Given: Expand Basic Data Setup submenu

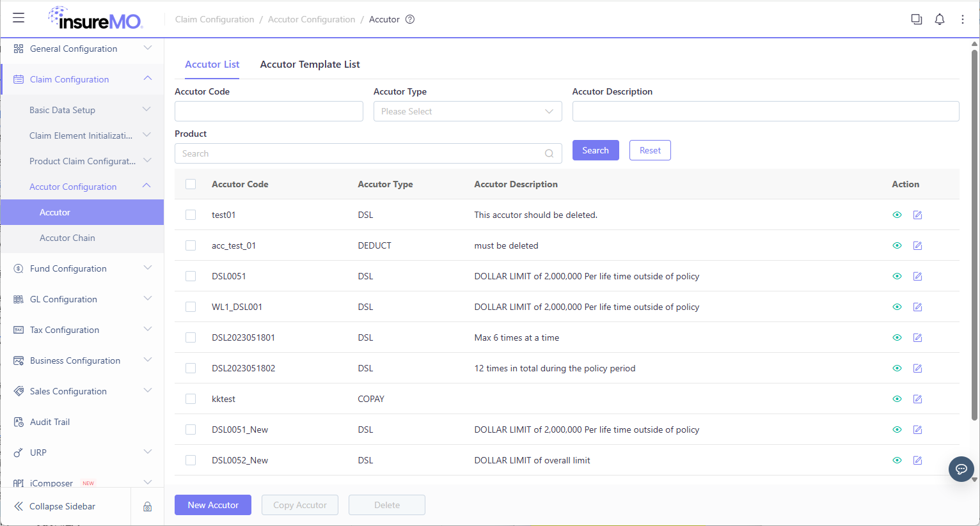Looking at the screenshot, I should [x=82, y=110].
